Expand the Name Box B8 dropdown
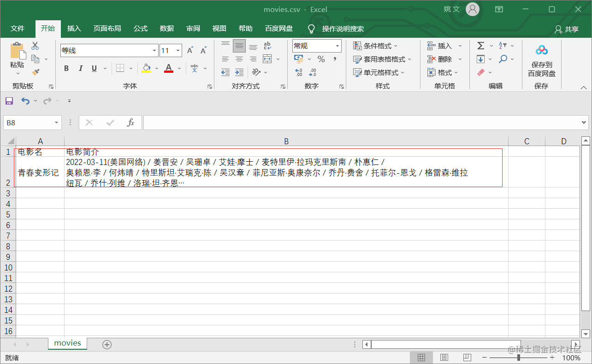 click(x=57, y=123)
